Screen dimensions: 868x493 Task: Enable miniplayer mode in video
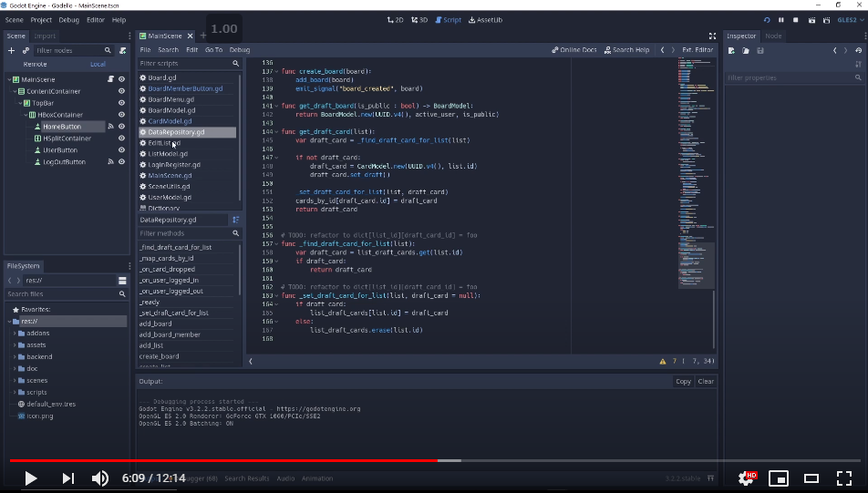tap(779, 478)
